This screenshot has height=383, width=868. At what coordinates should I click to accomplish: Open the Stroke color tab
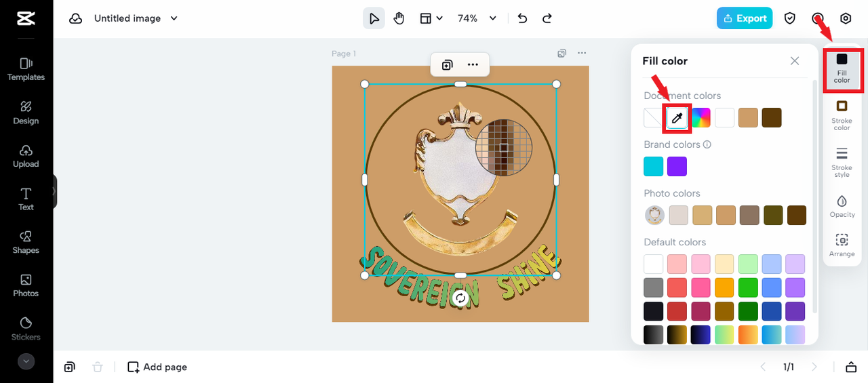coord(842,115)
